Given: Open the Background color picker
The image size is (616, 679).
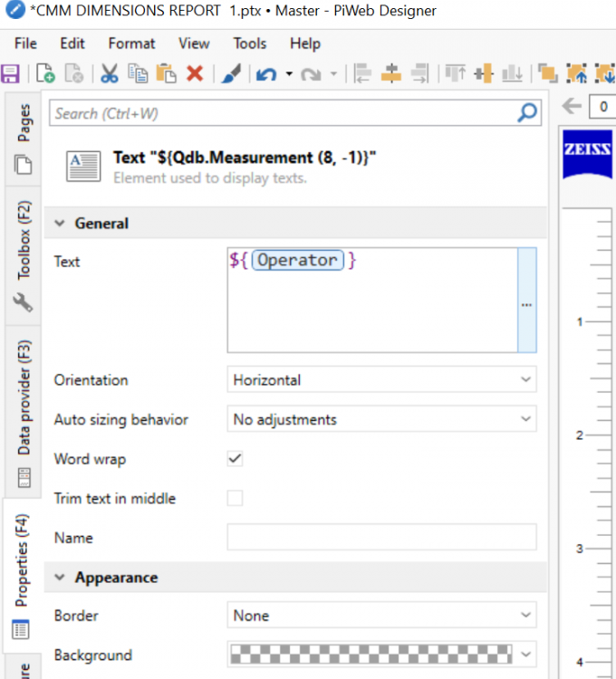Looking at the screenshot, I should [x=380, y=655].
